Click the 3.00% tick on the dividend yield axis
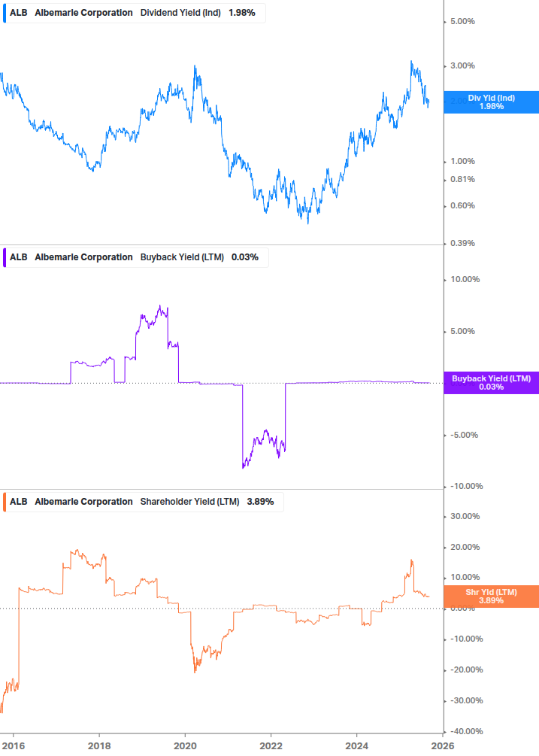The height and width of the screenshot is (756, 539). (462, 65)
